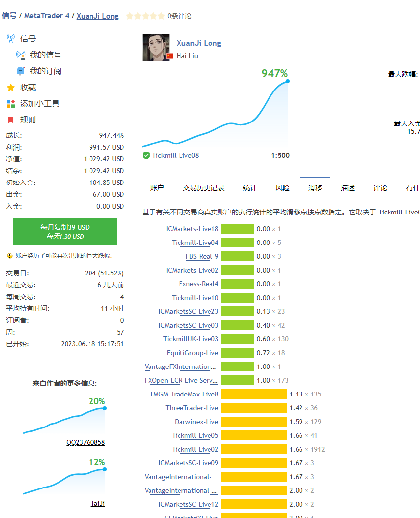Image resolution: width=420 pixels, height=518 pixels.
Task: Switch to the 风险 tab
Action: (x=283, y=188)
